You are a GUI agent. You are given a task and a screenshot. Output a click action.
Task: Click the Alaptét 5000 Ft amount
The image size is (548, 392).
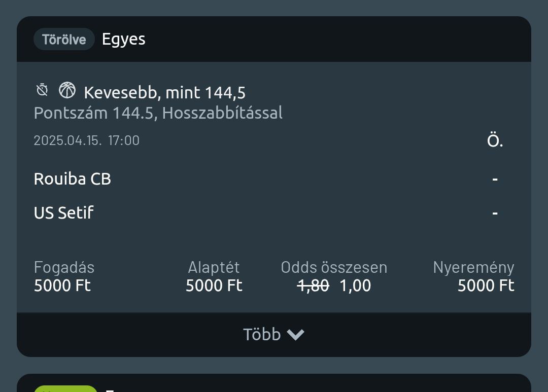pos(214,286)
